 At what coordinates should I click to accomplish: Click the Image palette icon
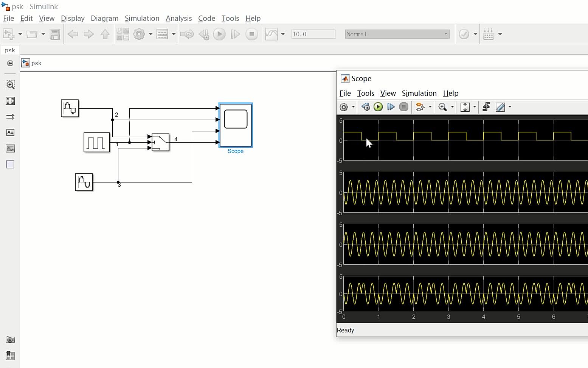[x=10, y=148]
